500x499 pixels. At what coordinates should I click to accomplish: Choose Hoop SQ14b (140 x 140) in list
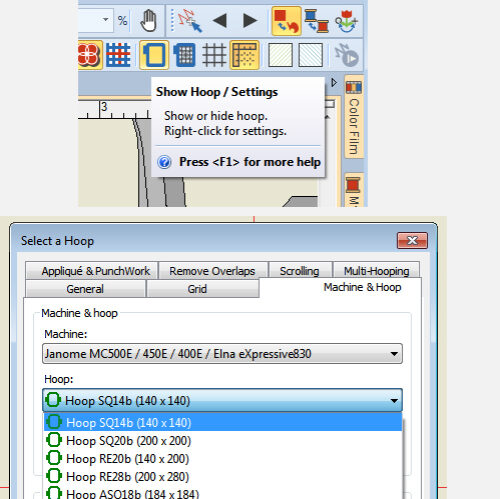coord(223,422)
